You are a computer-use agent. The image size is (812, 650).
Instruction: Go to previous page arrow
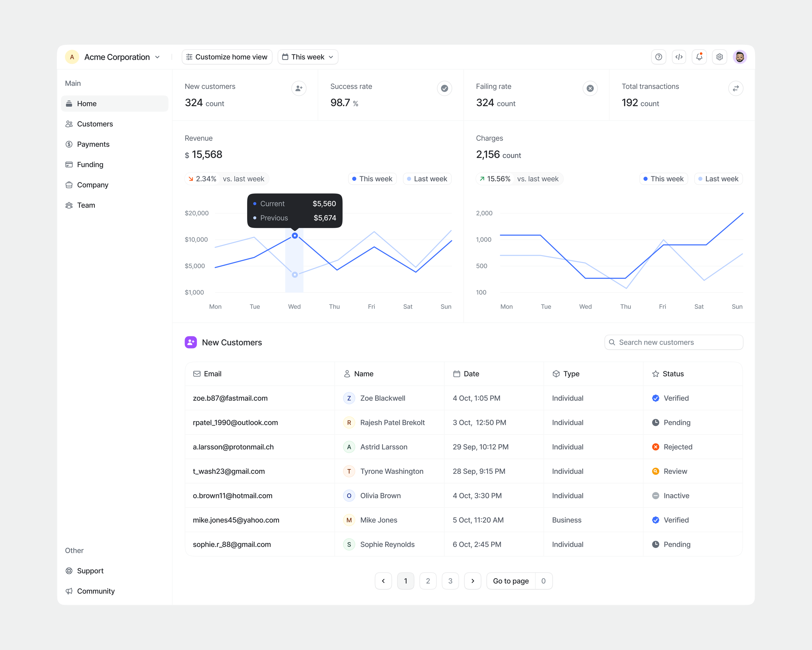(383, 581)
